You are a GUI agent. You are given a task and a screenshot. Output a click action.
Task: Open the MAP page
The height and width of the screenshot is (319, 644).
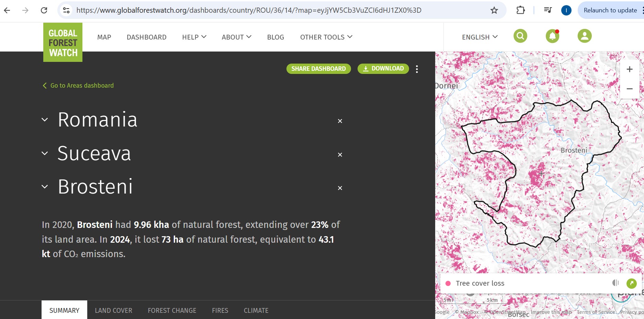tap(104, 37)
